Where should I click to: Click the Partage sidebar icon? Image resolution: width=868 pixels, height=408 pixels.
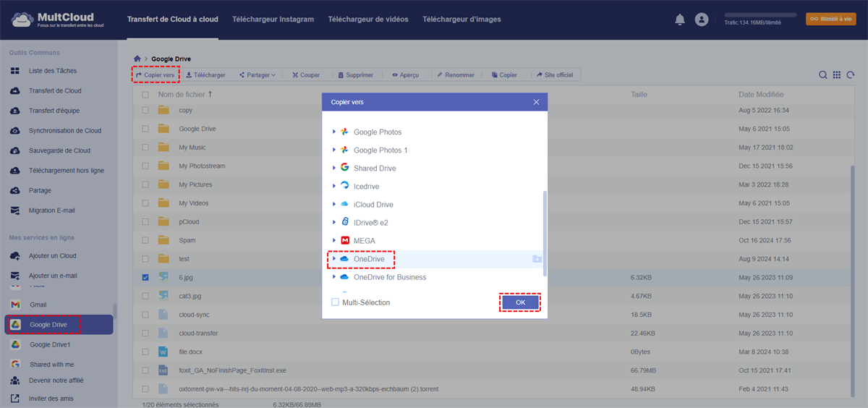[15, 190]
